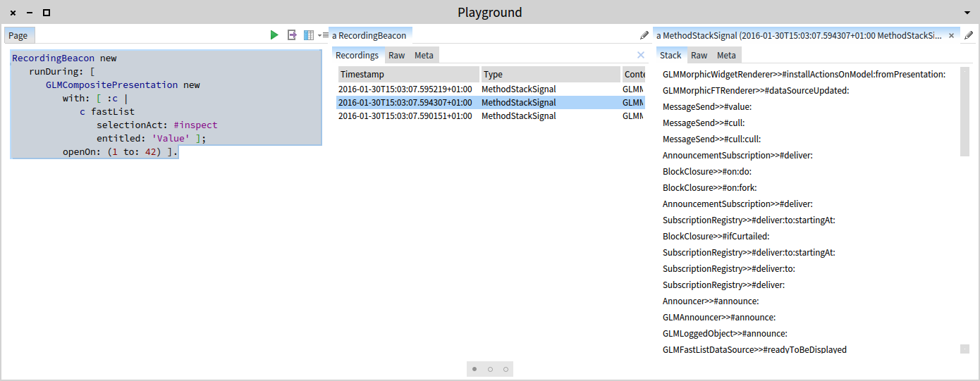Select the Meta tab in MethodStackSignal pane

coord(726,55)
